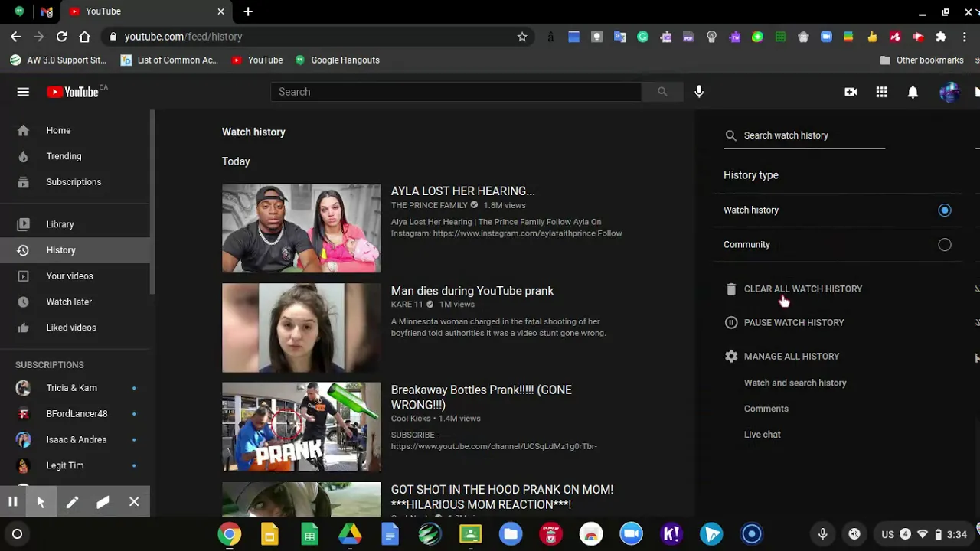Pause the screen recording
This screenshot has height=551, width=980.
[x=13, y=502]
